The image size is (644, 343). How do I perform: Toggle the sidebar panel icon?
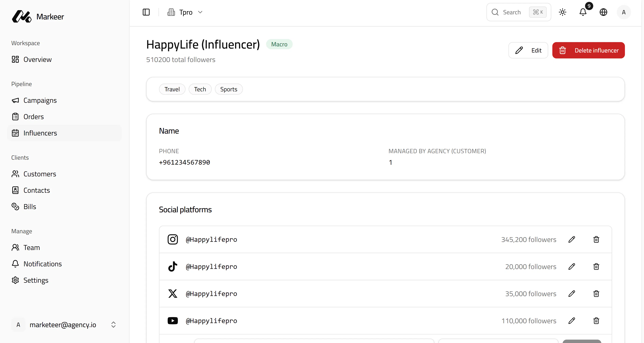[146, 12]
